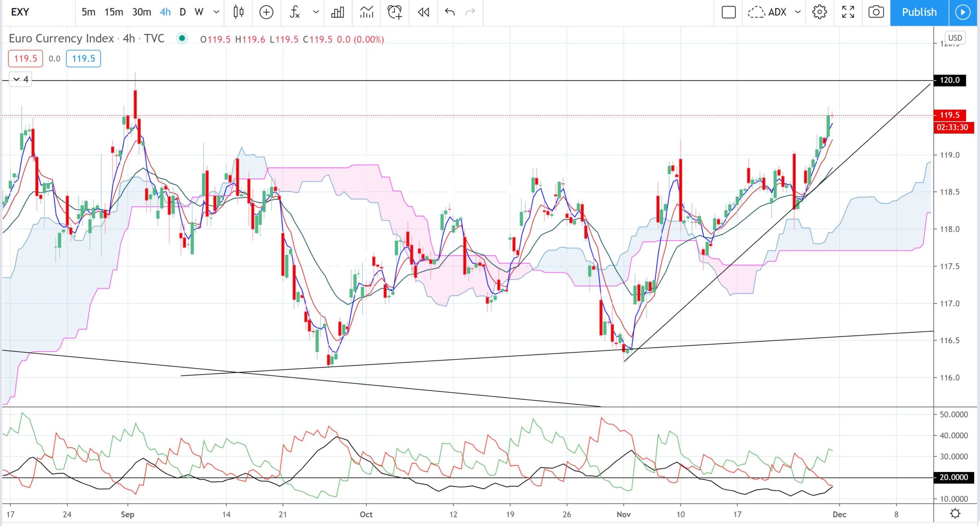The width and height of the screenshot is (980, 526).
Task: Redo the last chart action
Action: click(470, 12)
